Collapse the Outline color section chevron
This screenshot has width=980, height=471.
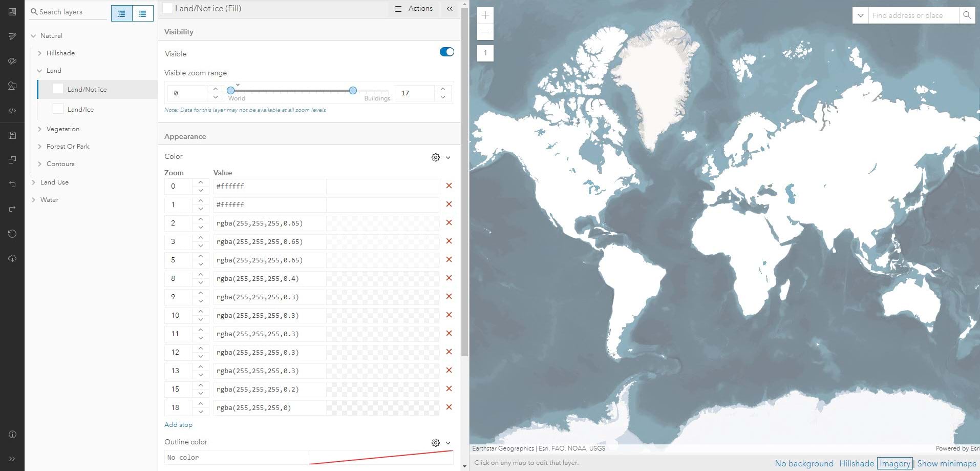(x=448, y=443)
